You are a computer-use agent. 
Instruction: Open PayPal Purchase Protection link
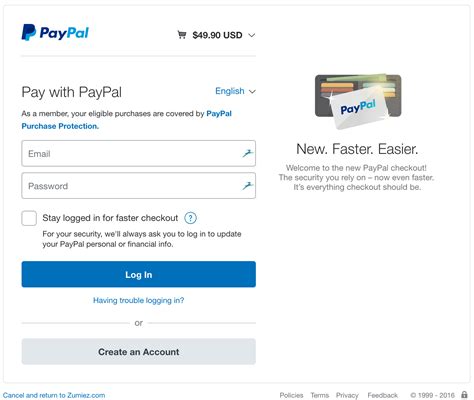(x=127, y=120)
